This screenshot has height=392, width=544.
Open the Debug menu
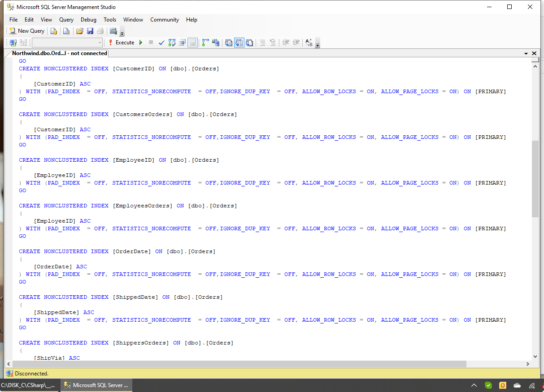click(x=88, y=20)
